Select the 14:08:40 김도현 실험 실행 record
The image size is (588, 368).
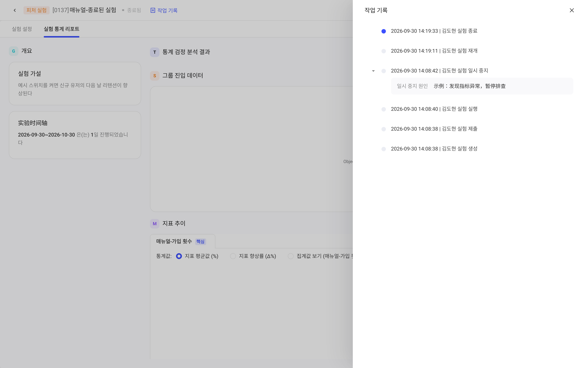tap(434, 109)
